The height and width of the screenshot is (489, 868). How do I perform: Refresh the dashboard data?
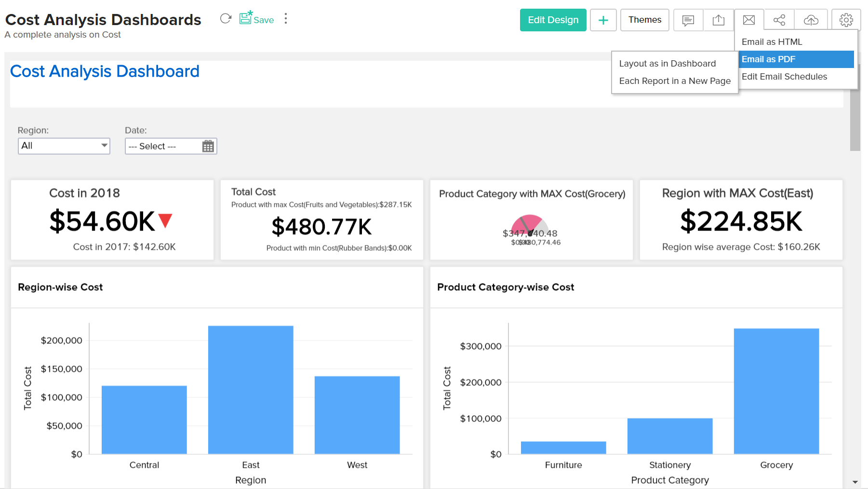click(226, 18)
